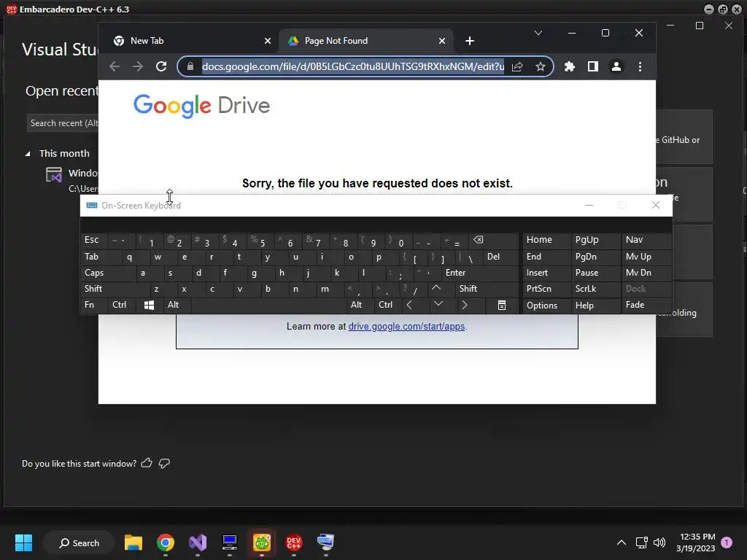Open Chrome profile avatar menu
747x560 pixels.
[616, 66]
